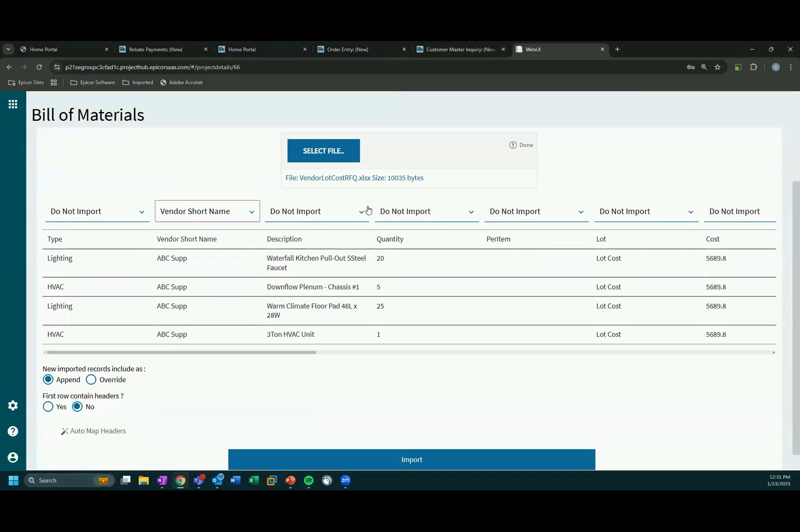Open the Imported bookmarks folder
The image size is (800, 532).
pyautogui.click(x=138, y=82)
